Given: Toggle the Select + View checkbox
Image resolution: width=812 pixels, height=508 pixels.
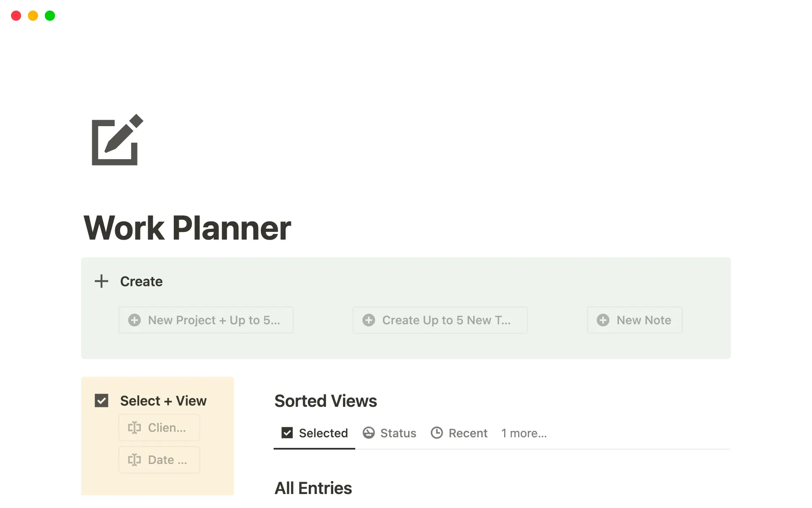Looking at the screenshot, I should click(101, 400).
